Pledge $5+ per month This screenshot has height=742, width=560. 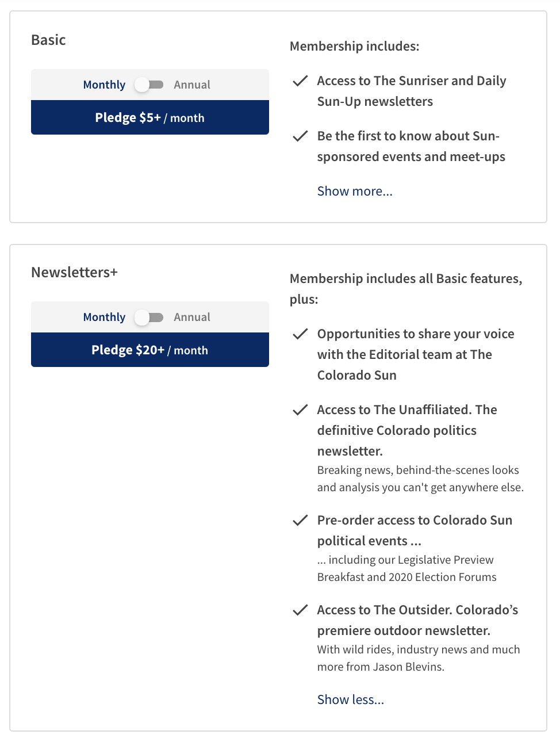point(150,117)
